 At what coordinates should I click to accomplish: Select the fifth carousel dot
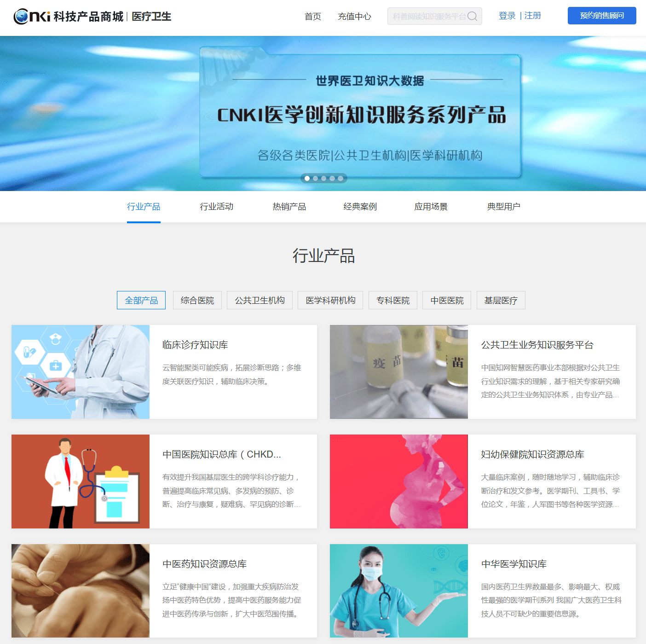[340, 179]
